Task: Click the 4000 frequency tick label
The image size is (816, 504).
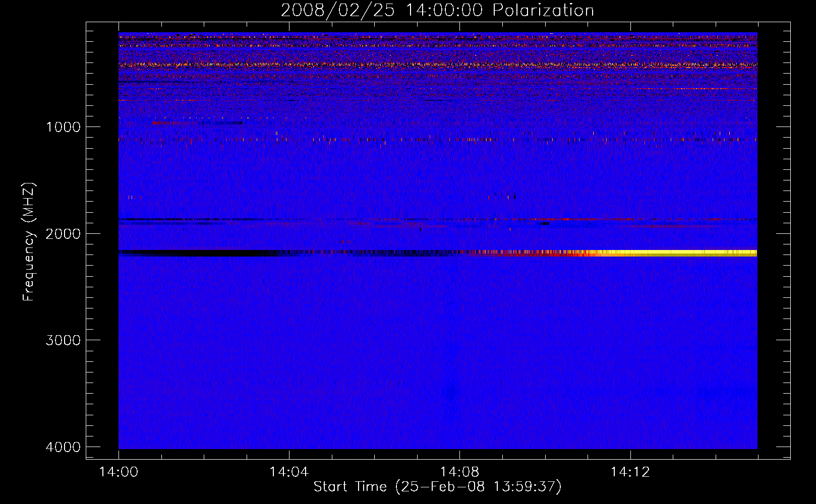Action: tap(63, 447)
